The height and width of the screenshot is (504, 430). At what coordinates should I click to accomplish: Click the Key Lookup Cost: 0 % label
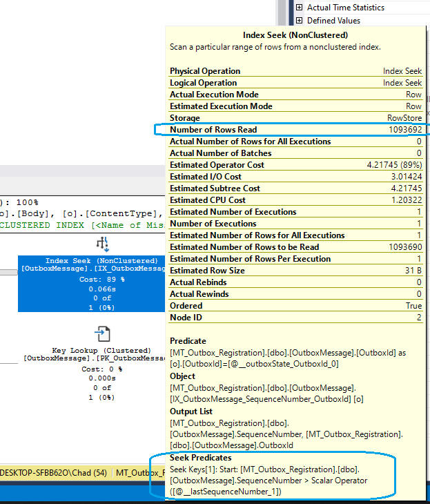102,369
